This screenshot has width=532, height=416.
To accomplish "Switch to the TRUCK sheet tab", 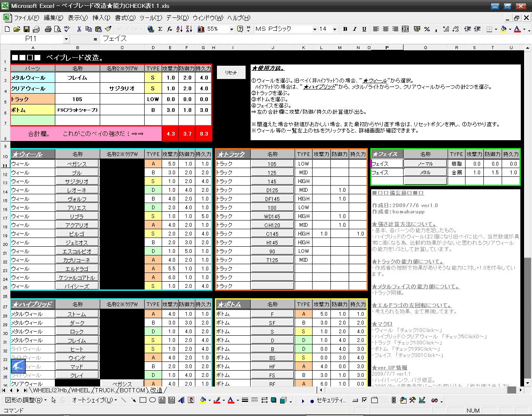I will point(104,390).
